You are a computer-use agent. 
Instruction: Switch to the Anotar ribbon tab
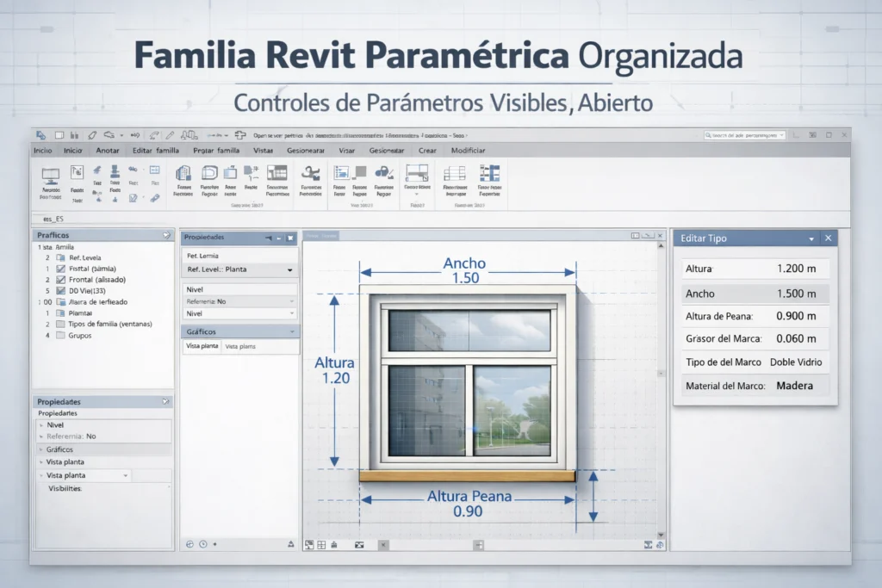click(x=109, y=150)
